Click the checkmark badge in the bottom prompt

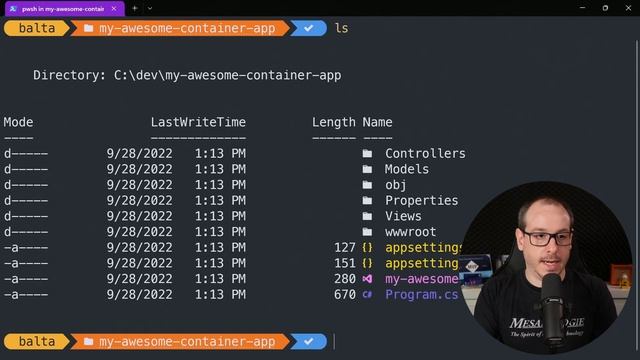[x=309, y=341]
